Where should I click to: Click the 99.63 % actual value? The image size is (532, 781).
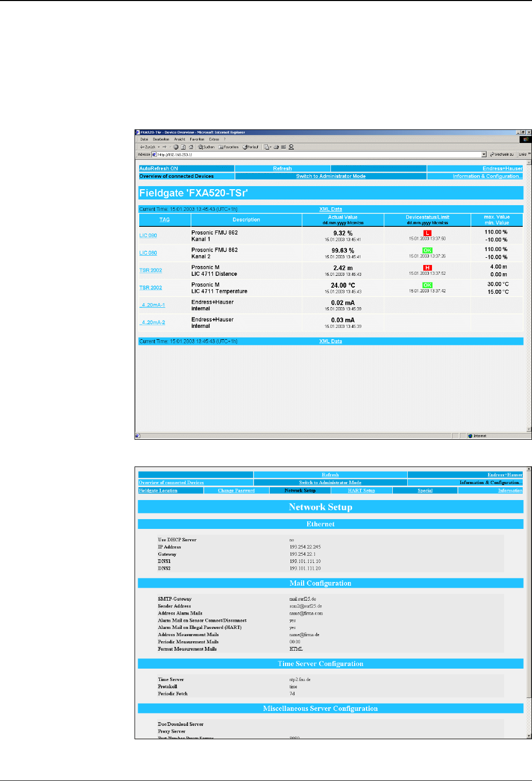[x=343, y=251]
